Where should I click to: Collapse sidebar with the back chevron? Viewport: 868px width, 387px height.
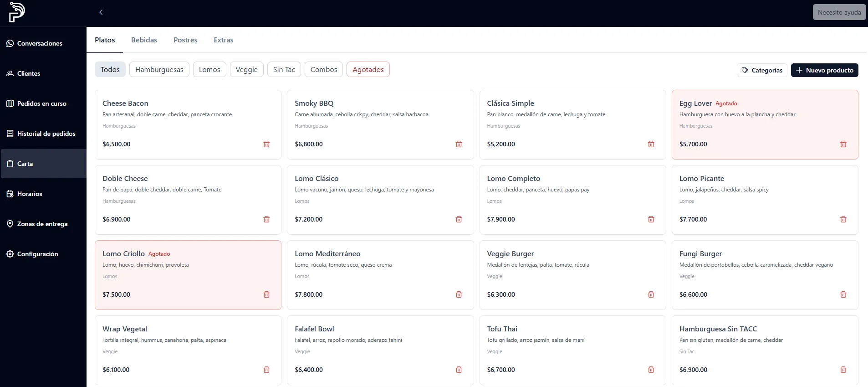coord(101,12)
